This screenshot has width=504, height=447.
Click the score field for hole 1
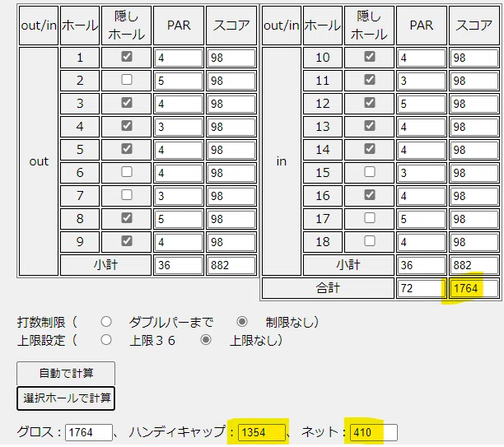231,58
